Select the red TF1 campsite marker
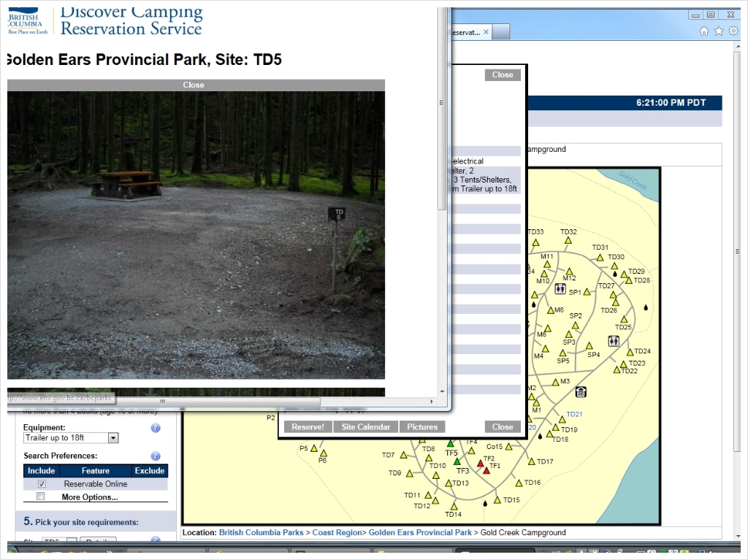This screenshot has height=560, width=748. point(486,470)
